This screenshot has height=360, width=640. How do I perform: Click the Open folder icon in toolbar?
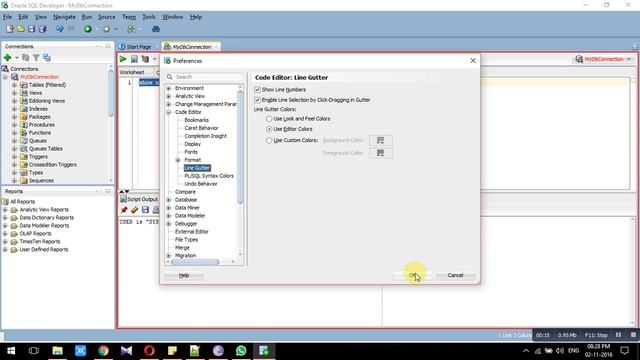20,29
